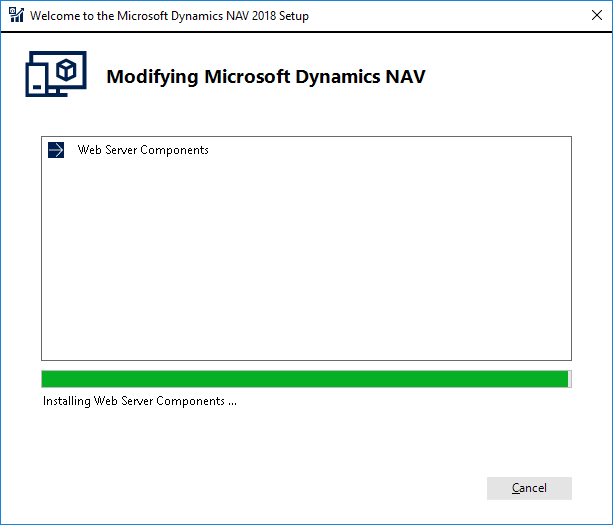Click the window title text

169,16
